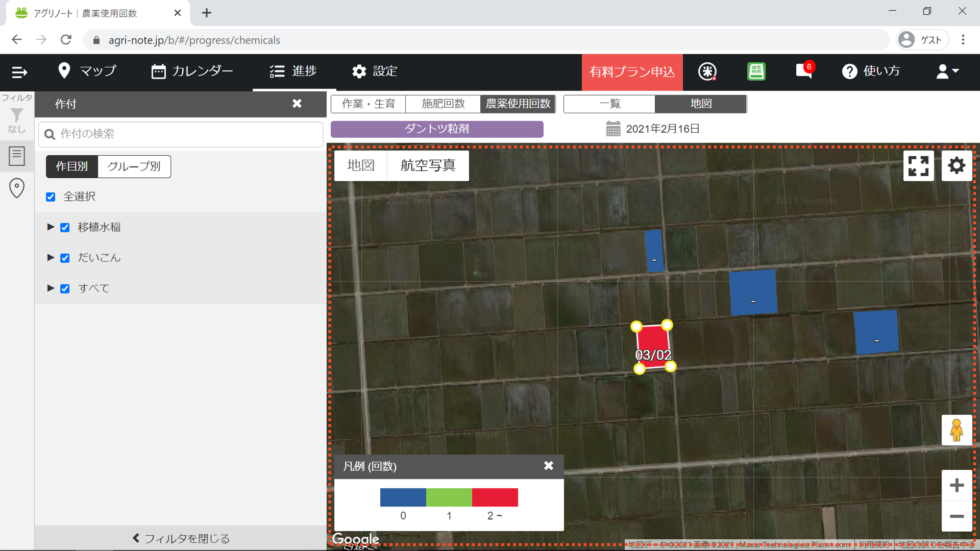This screenshot has width=980, height=551.
Task: Open map settings gear
Action: tap(956, 166)
